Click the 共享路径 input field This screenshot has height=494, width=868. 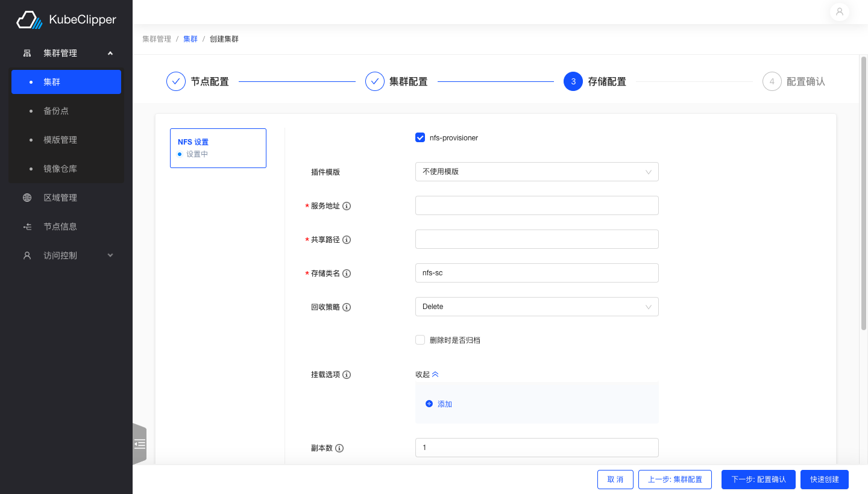tap(537, 239)
